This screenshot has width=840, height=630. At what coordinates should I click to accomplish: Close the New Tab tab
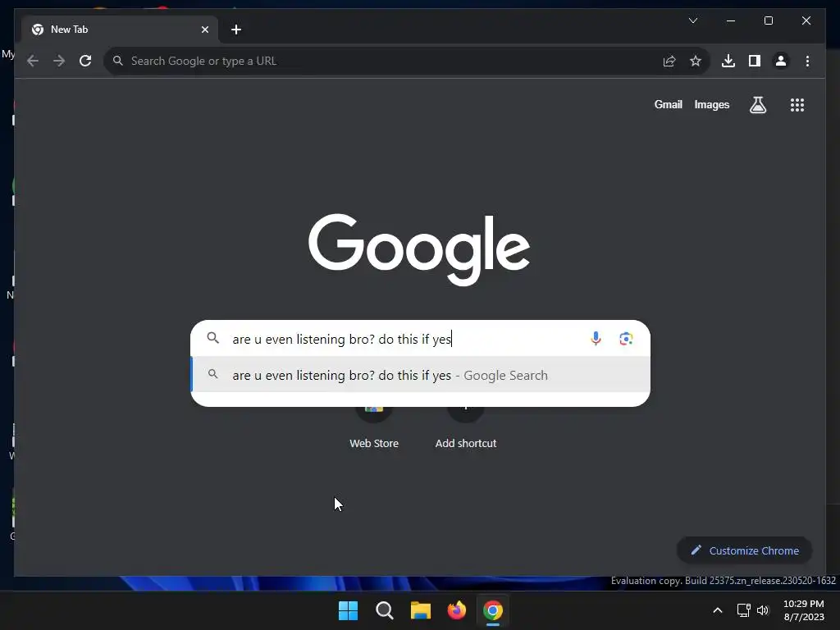[x=204, y=30]
